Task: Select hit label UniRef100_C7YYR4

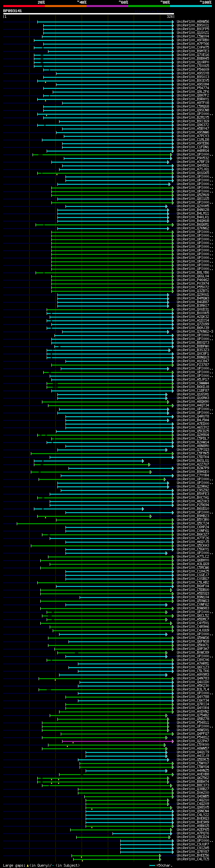Action: point(193,476)
